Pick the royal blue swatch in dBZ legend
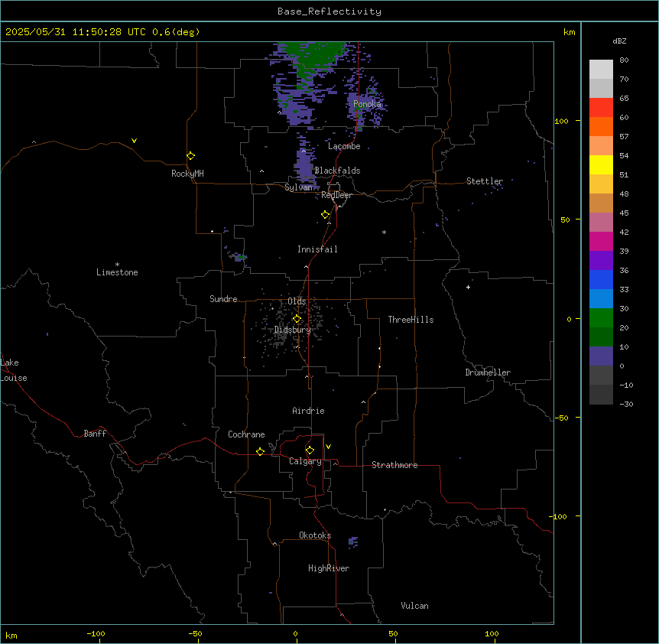 pyautogui.click(x=601, y=279)
